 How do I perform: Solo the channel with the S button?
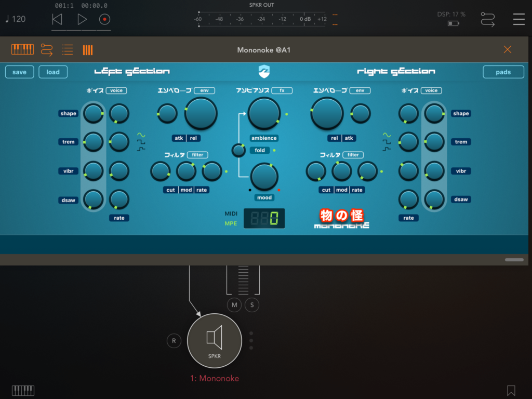pos(252,304)
